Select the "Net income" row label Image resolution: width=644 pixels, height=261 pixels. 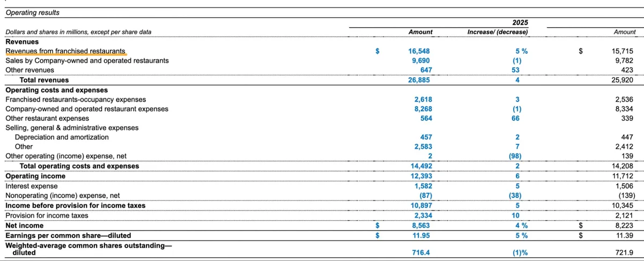tap(25, 226)
